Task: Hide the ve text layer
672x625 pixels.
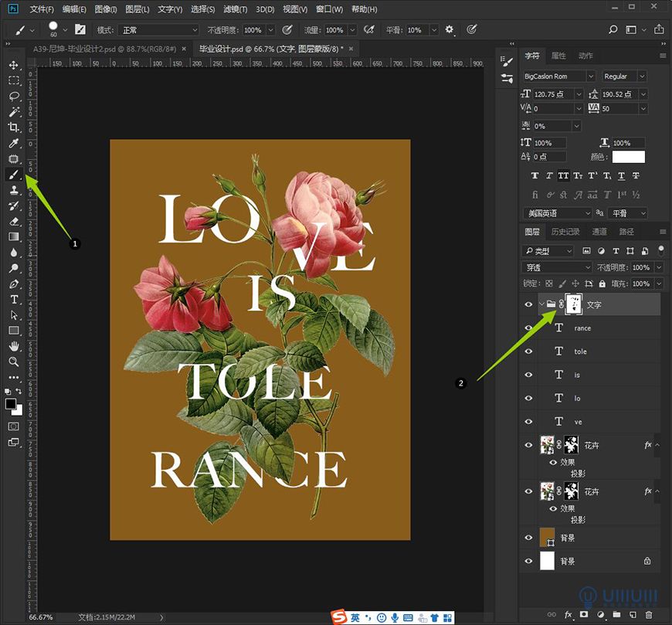Action: (x=529, y=421)
